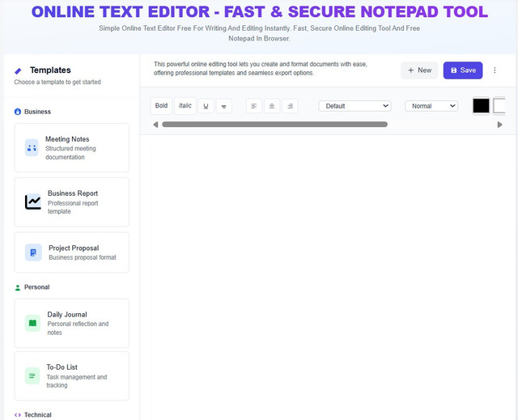518x420 pixels.
Task: Click the right arrow of toolbar scrollbar
Action: coord(500,125)
